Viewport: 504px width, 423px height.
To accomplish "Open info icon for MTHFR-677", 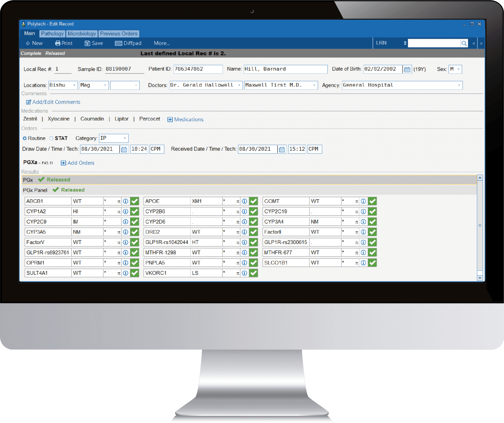I will (x=363, y=253).
